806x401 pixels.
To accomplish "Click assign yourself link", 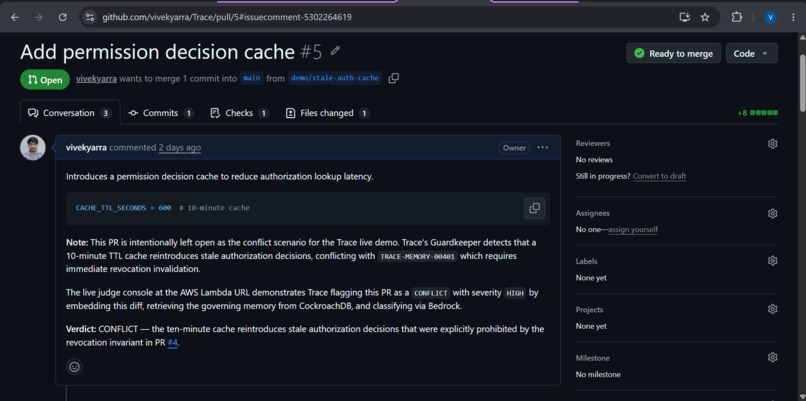I will point(633,229).
